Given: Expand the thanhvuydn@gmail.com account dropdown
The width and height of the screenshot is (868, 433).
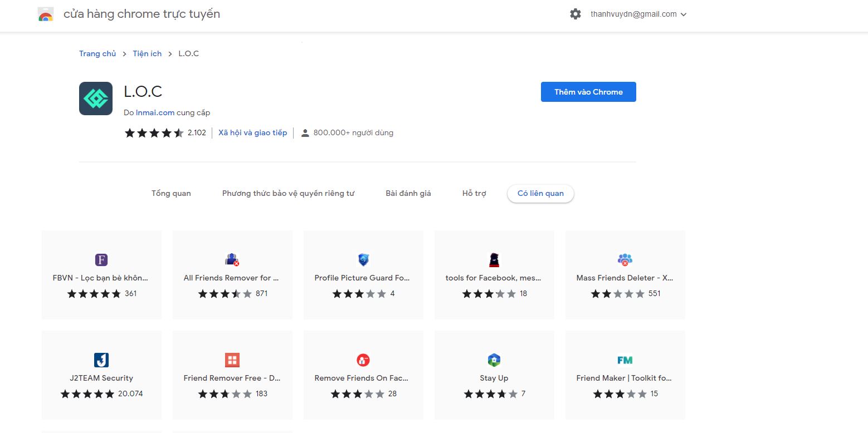Looking at the screenshot, I should coord(638,14).
